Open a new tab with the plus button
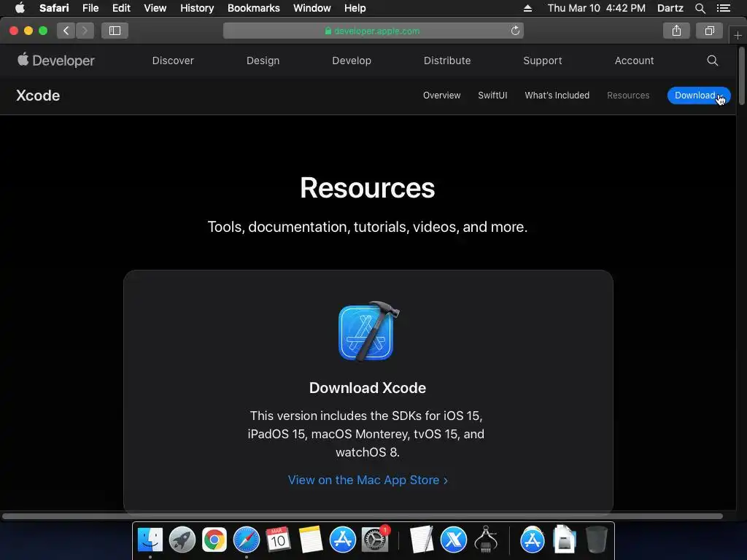 (738, 35)
